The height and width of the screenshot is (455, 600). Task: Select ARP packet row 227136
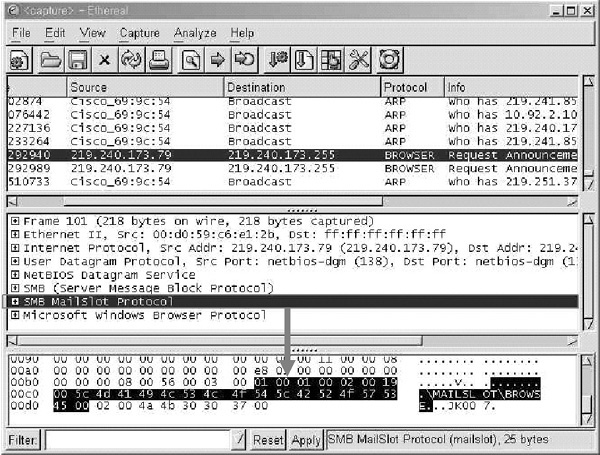click(292, 128)
